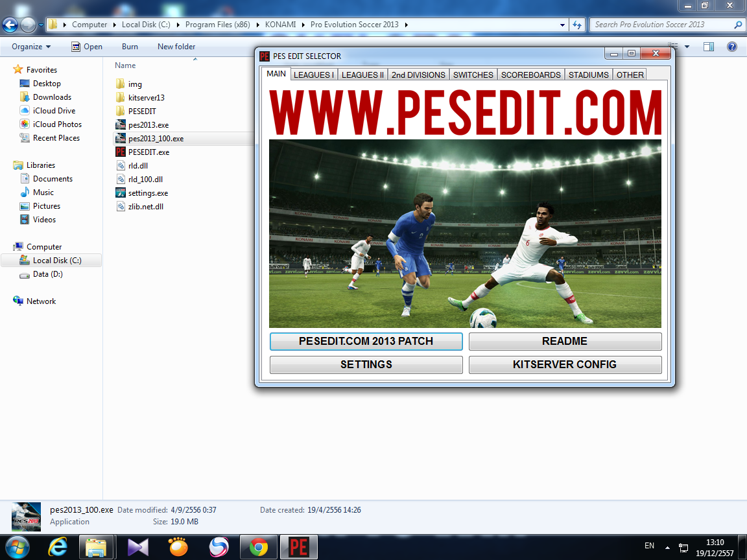Expand breadcrumb arrow after Pro Evolution Soccer 2013
The height and width of the screenshot is (560, 747).
[407, 25]
